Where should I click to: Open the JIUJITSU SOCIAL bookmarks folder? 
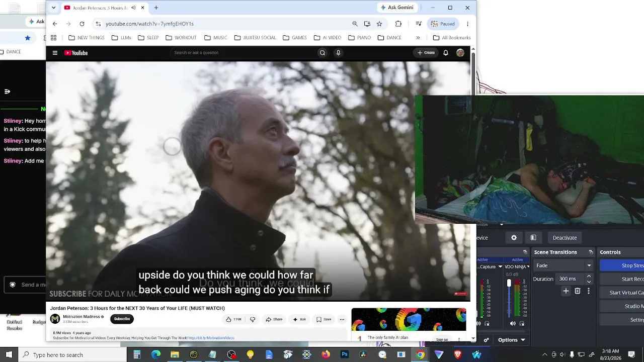255,38
